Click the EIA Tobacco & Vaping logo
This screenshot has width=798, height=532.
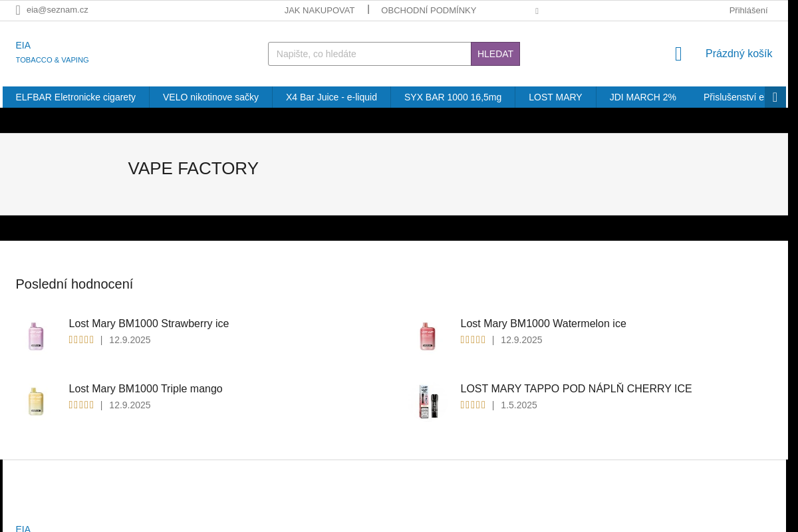tap(52, 52)
